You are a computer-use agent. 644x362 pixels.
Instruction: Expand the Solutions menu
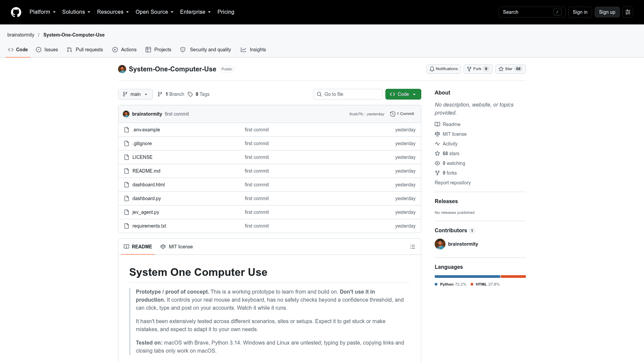76,12
